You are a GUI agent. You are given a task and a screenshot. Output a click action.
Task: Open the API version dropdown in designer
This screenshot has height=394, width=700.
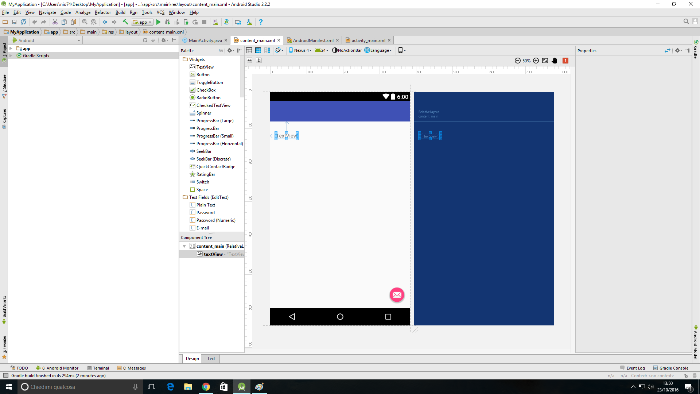click(321, 50)
